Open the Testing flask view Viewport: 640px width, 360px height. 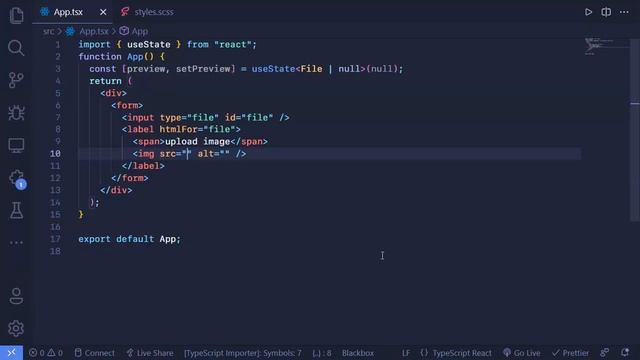pos(16,210)
